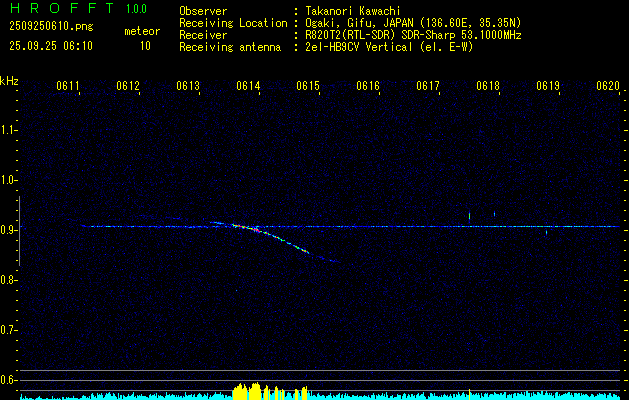Click the meteor count value 10
629x400 pixels.
pos(145,46)
